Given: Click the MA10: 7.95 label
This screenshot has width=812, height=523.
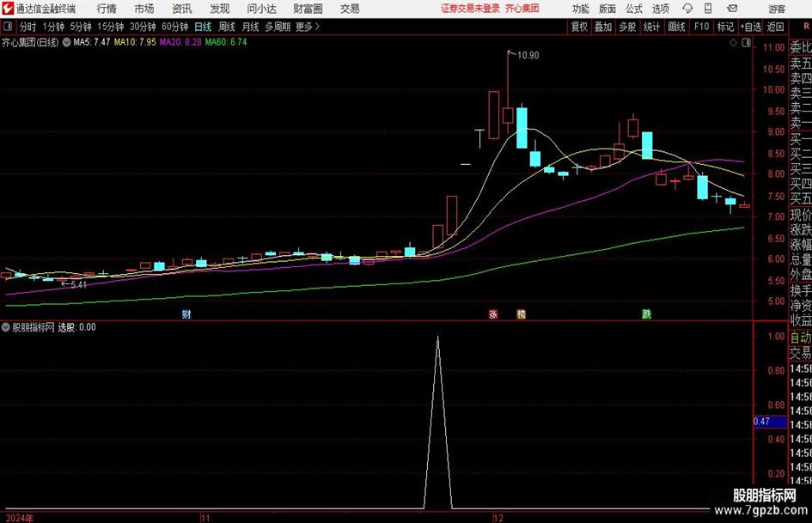Looking at the screenshot, I should (135, 42).
